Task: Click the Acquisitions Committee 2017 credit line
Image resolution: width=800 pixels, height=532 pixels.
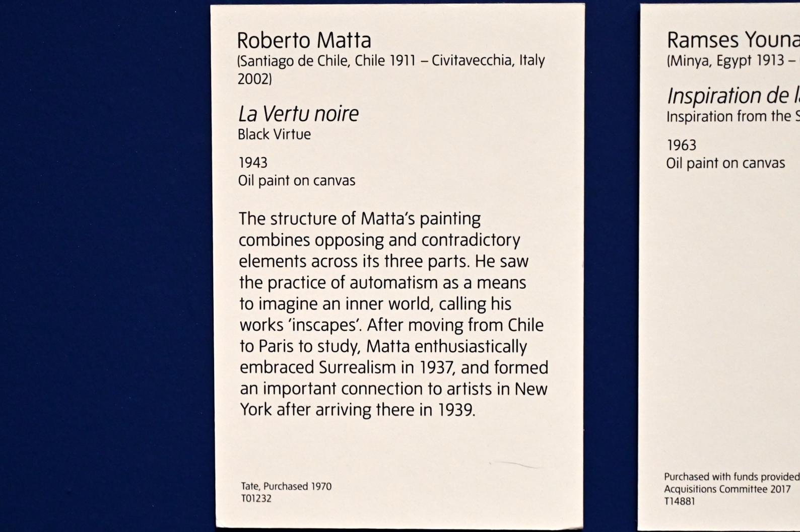Action: (x=726, y=489)
